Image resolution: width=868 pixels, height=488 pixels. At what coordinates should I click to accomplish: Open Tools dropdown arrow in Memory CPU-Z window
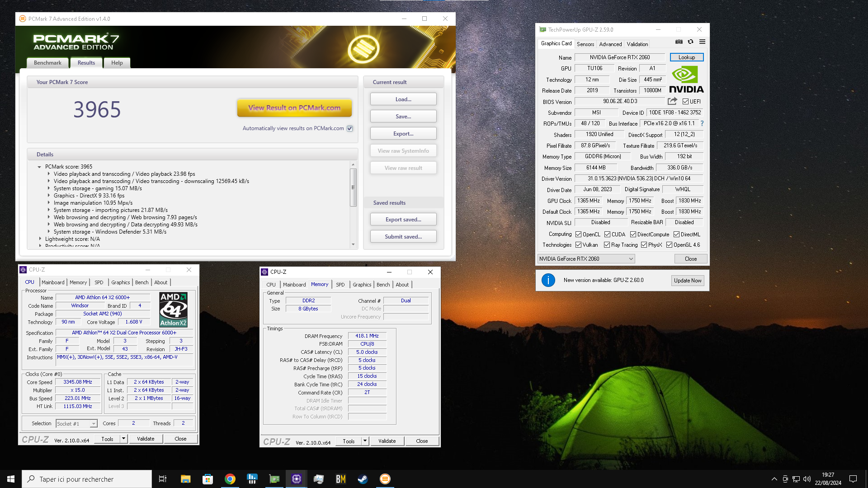coord(365,441)
